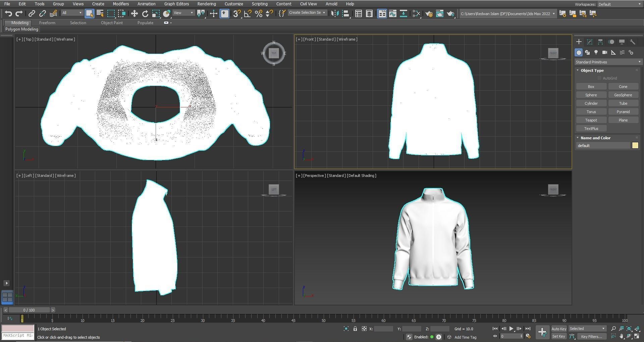
Task: Switch to the Create command panel tab
Action: (x=579, y=42)
